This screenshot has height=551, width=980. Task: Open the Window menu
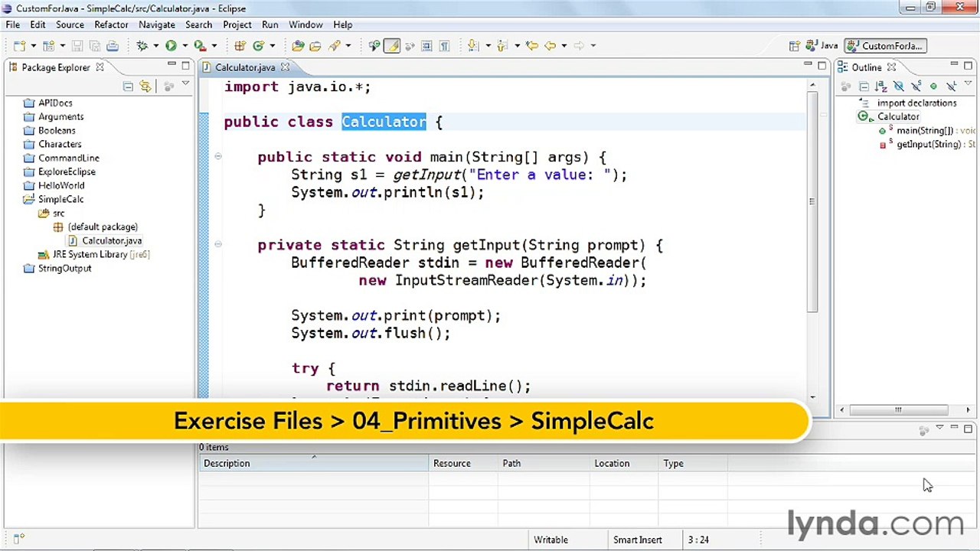point(305,24)
